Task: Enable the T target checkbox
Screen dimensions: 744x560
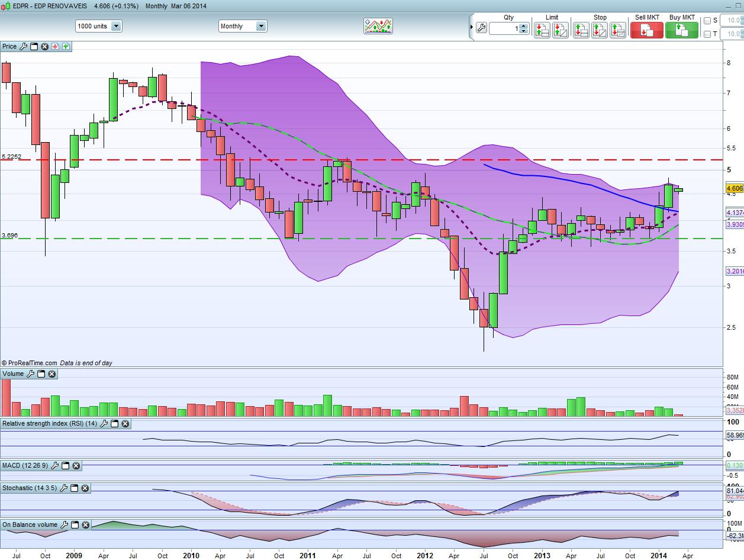Action: [707, 34]
